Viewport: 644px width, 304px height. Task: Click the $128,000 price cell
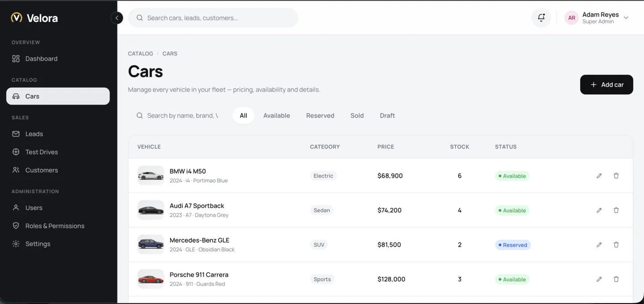pos(391,279)
